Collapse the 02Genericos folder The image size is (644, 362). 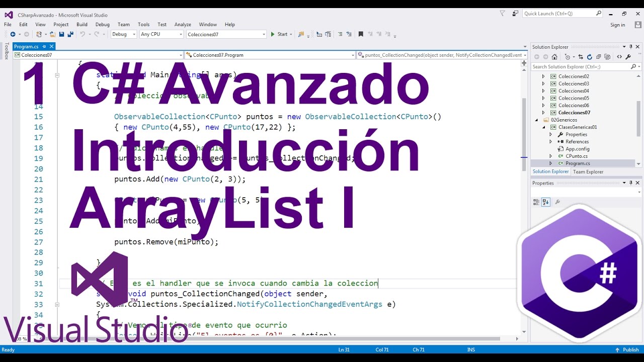(536, 120)
